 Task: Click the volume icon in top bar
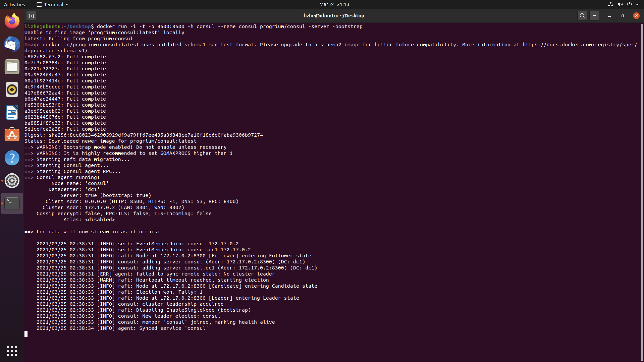click(x=620, y=4)
